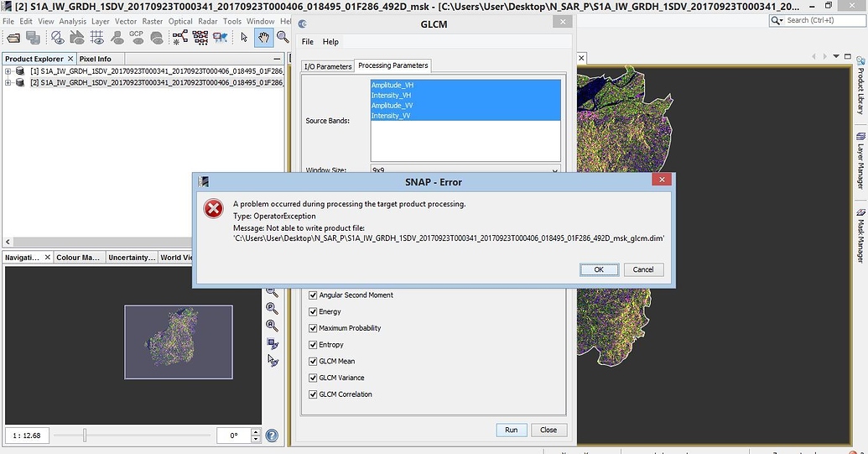
Task: Toggle synchronise cursor icon in Navigation
Action: (x=273, y=361)
